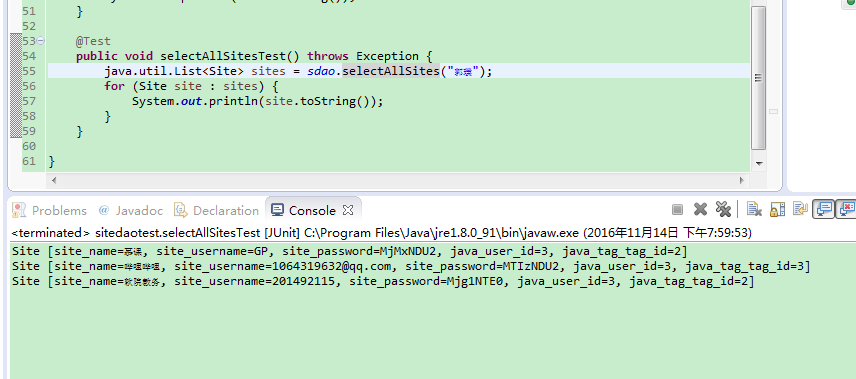Screen dimensions: 856x379
Task: Open the Declaration tab
Action: point(216,210)
